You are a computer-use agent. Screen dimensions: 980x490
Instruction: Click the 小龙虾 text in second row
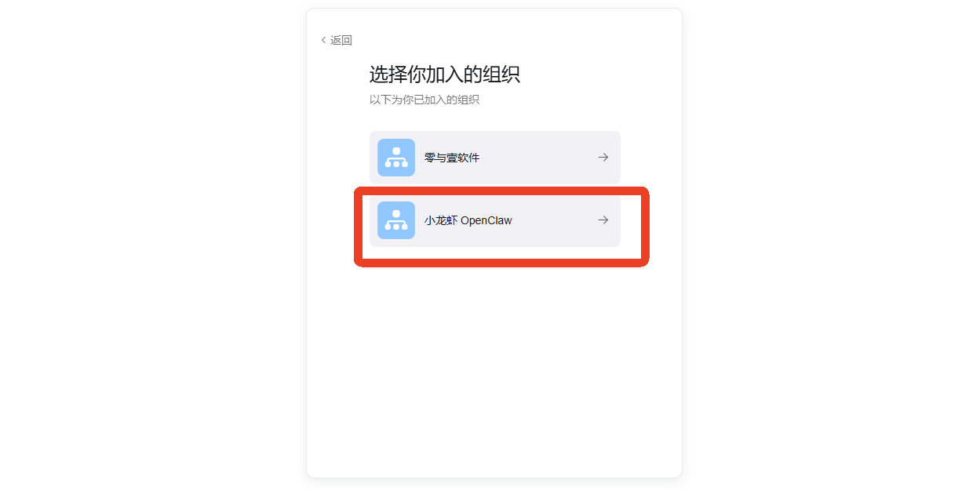pos(441,220)
